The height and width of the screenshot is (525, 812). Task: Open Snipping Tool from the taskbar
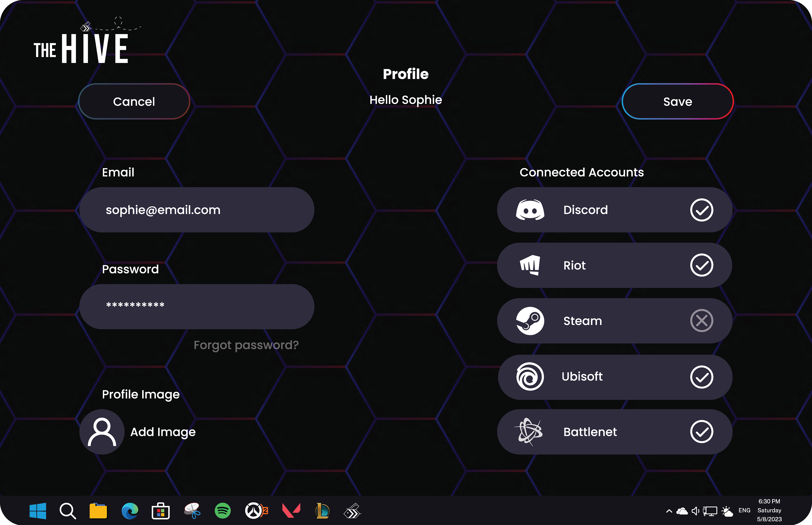point(192,511)
